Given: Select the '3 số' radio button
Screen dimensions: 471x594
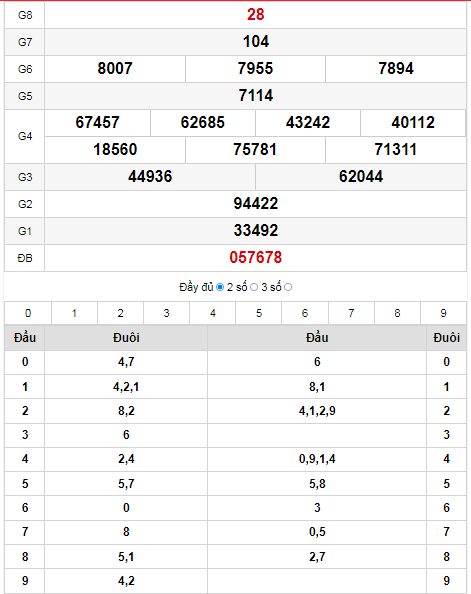Looking at the screenshot, I should [288, 288].
